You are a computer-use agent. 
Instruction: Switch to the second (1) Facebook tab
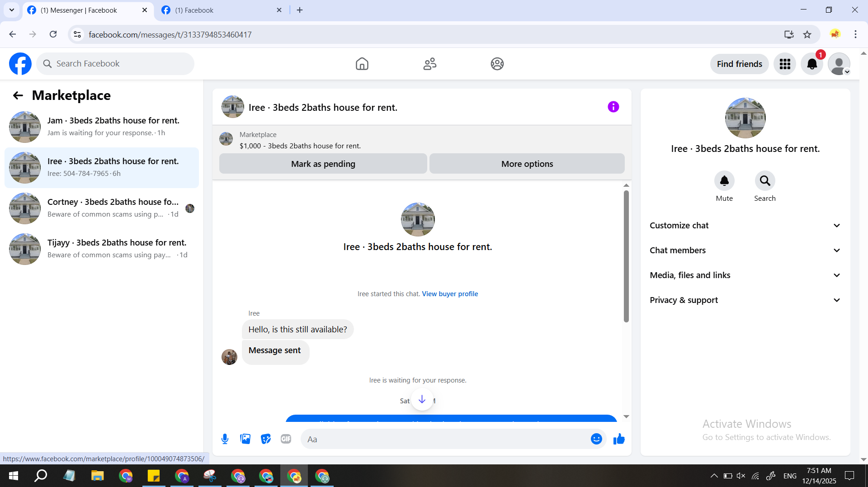tap(221, 10)
